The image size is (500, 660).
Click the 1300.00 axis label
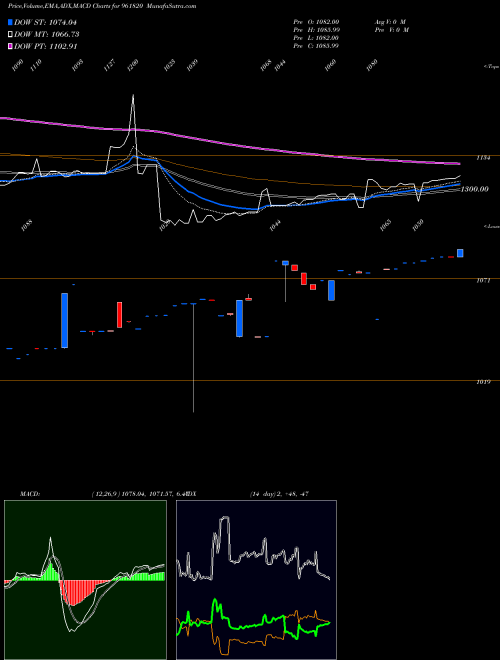pos(474,189)
